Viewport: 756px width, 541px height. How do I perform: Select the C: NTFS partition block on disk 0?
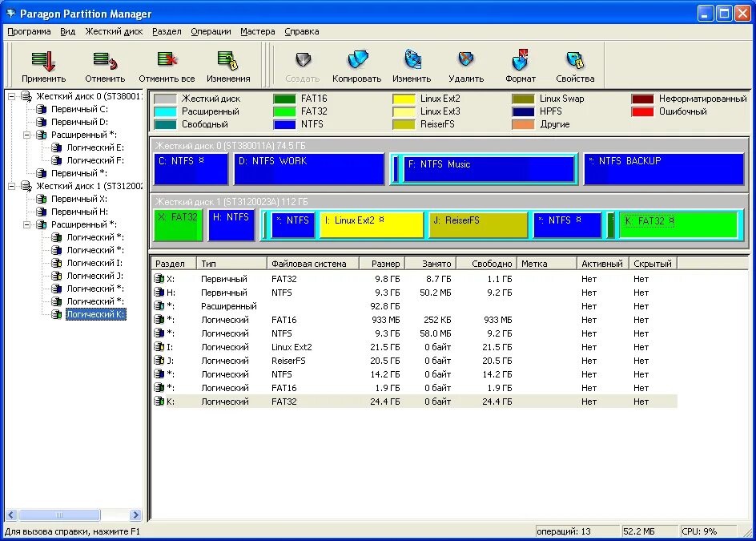(x=191, y=169)
